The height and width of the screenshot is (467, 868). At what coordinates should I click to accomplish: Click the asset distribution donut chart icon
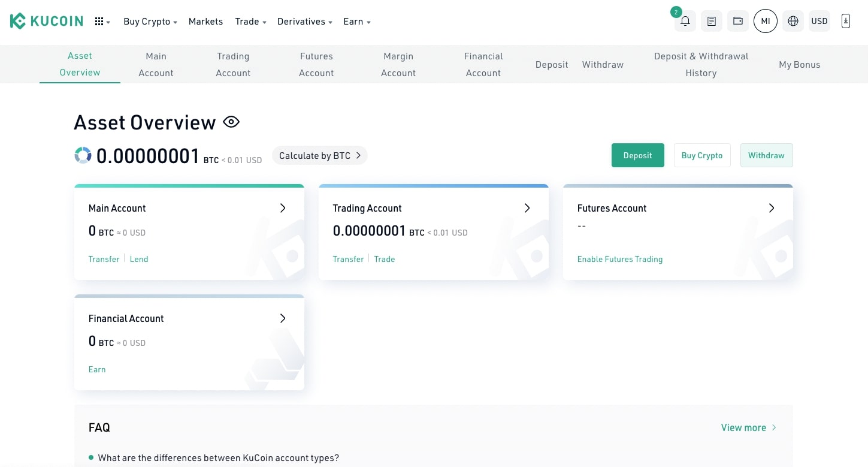coord(83,155)
